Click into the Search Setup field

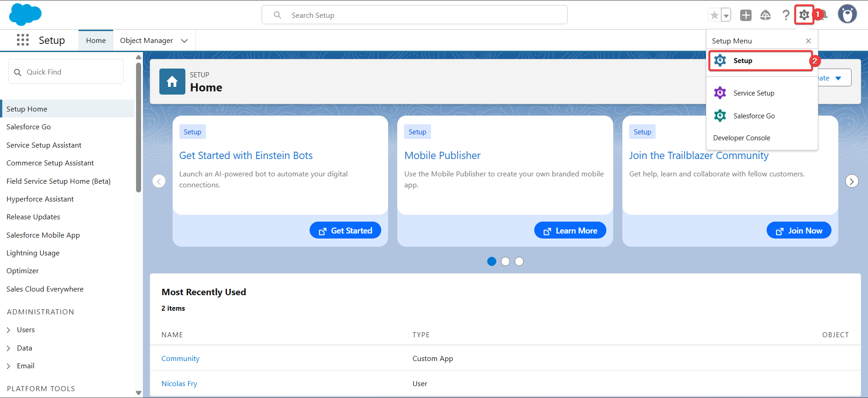415,15
